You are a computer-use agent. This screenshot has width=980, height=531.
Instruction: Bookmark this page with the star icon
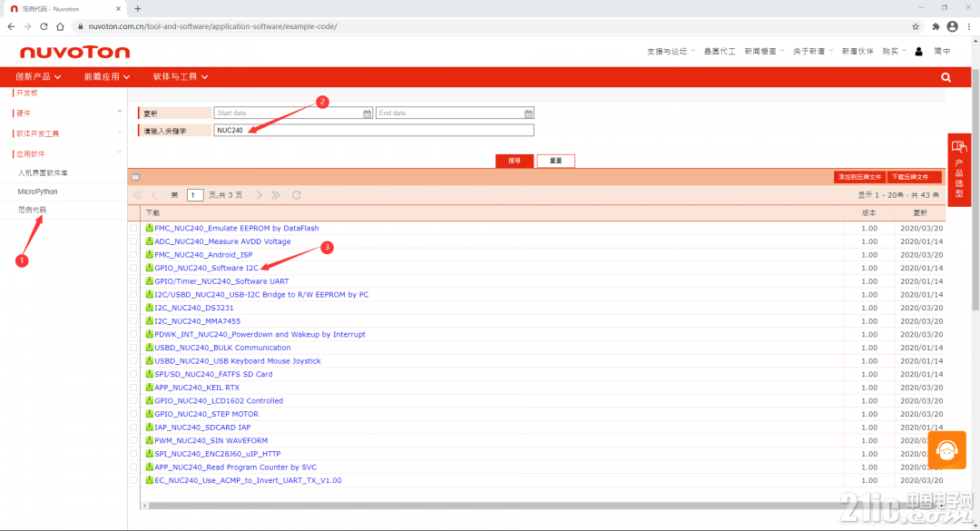pos(916,26)
